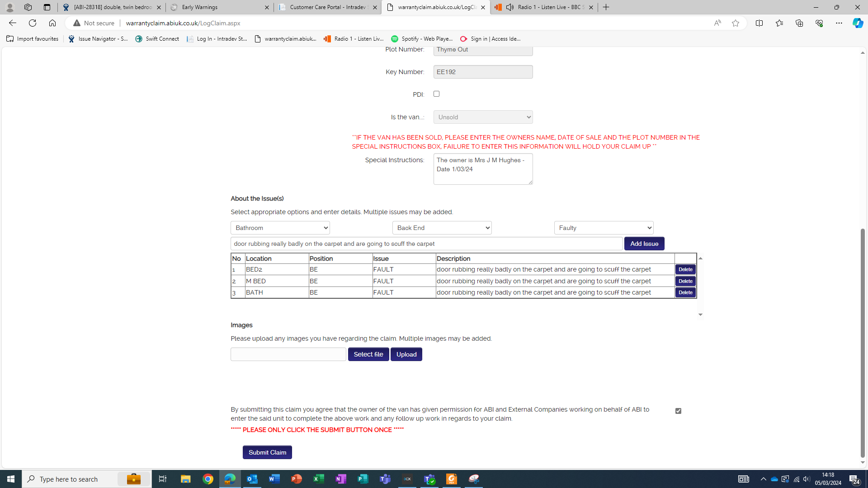
Task: Open Read aloud icon in address bar
Action: pyautogui.click(x=717, y=23)
